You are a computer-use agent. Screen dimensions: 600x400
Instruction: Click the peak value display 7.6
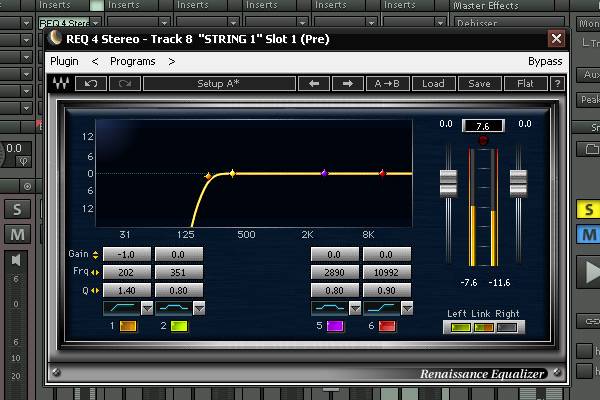[483, 126]
